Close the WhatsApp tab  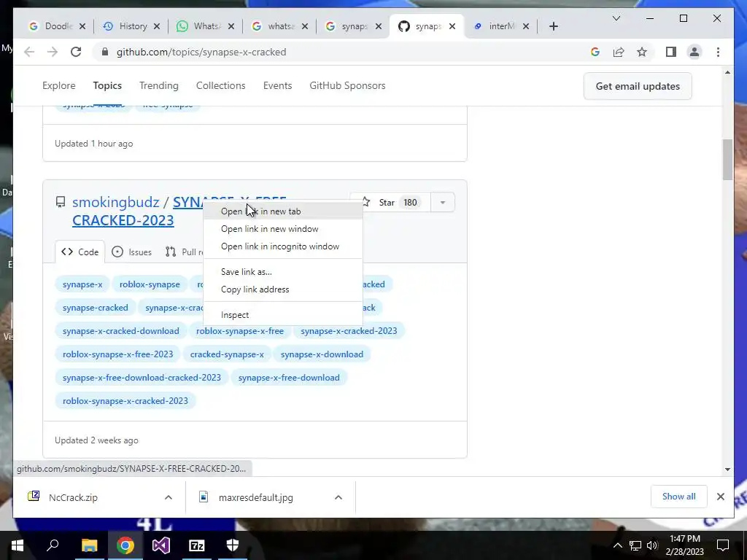click(231, 26)
